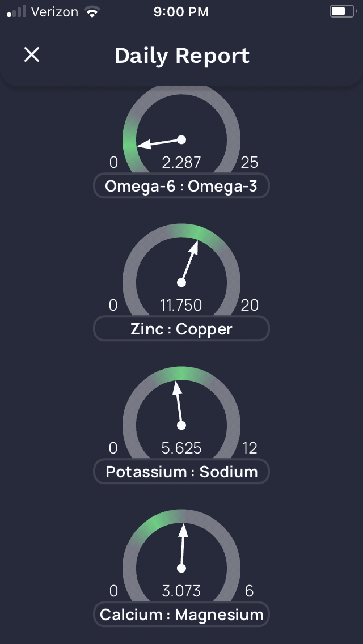Tap the Calcium : Magnesium label pill
Screen dimensions: 363x644
click(181, 615)
